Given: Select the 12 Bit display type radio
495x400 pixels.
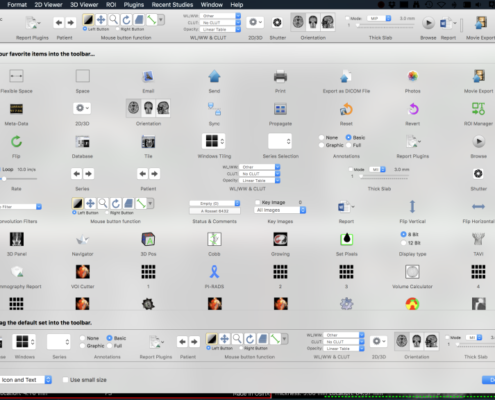Looking at the screenshot, I should tap(404, 243).
